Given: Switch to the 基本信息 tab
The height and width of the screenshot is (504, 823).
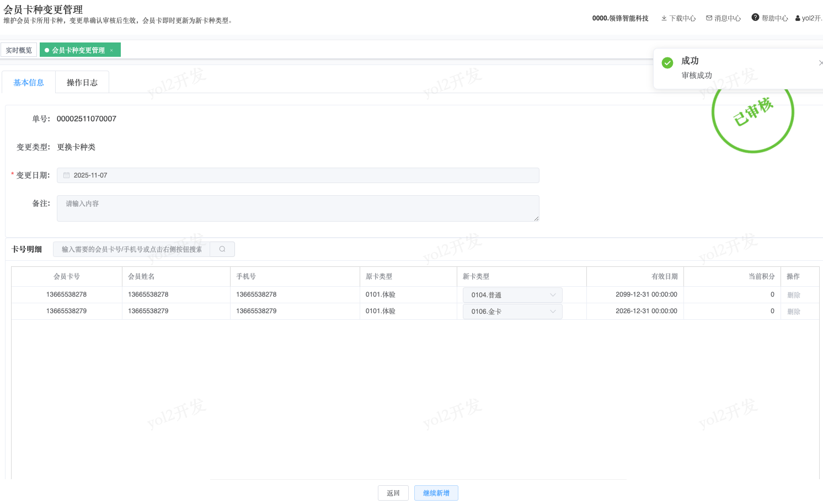Looking at the screenshot, I should pyautogui.click(x=29, y=82).
